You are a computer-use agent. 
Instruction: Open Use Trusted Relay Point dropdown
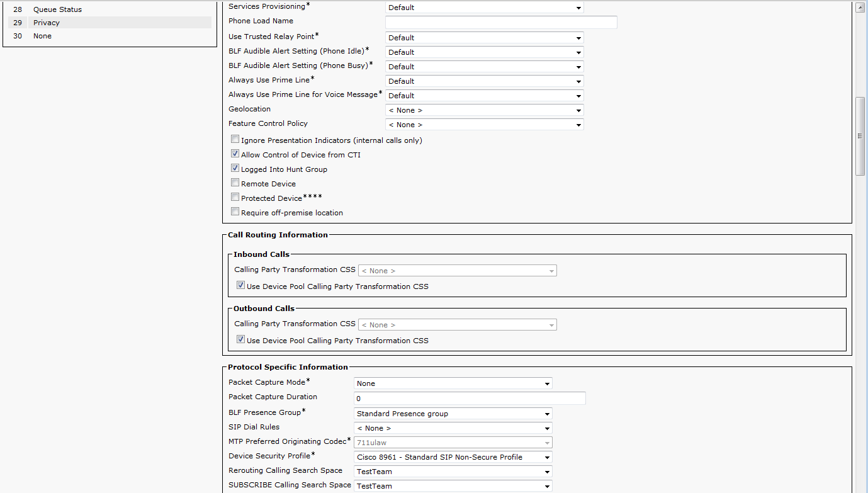484,38
